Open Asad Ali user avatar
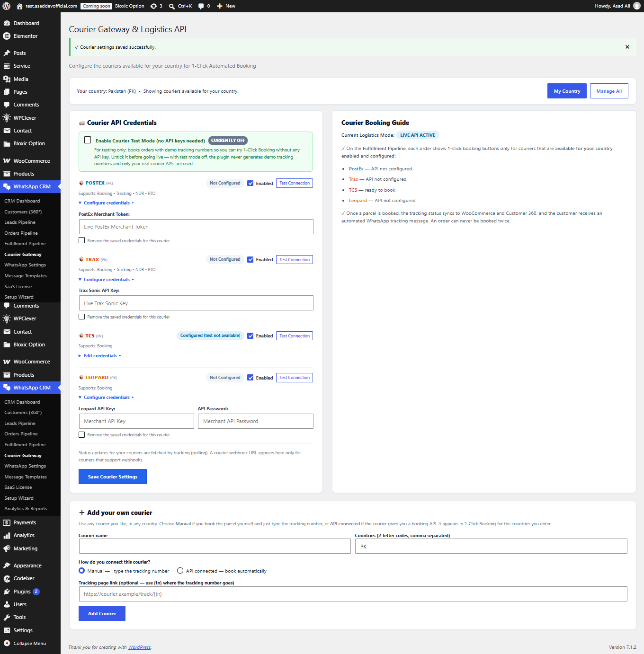The height and width of the screenshot is (654, 644). (637, 6)
